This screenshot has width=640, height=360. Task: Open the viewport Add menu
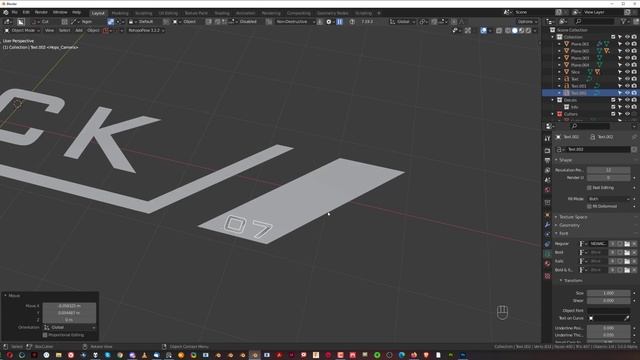(79, 31)
